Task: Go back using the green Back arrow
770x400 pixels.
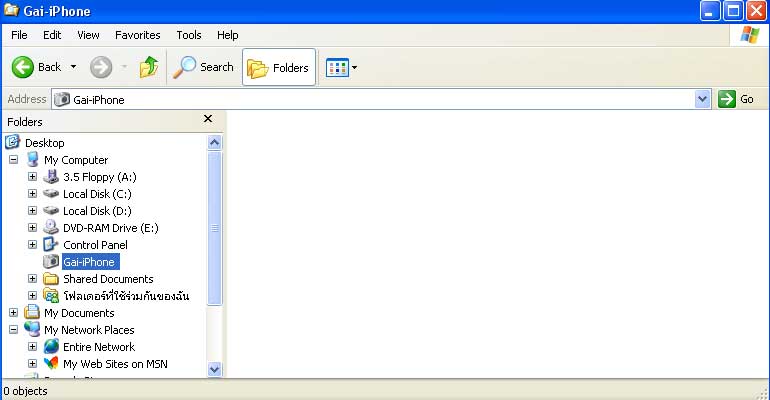Action: pos(23,67)
